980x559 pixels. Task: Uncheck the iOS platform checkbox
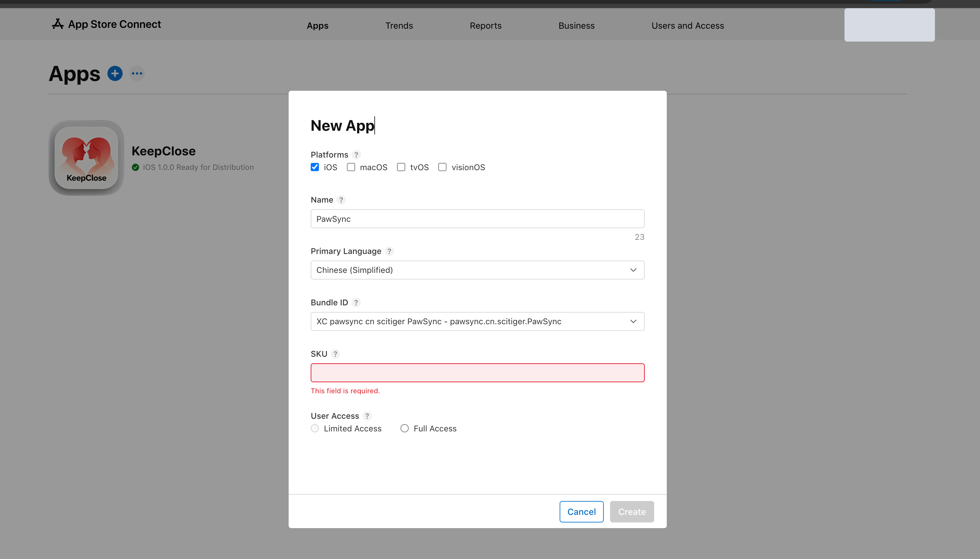(315, 167)
